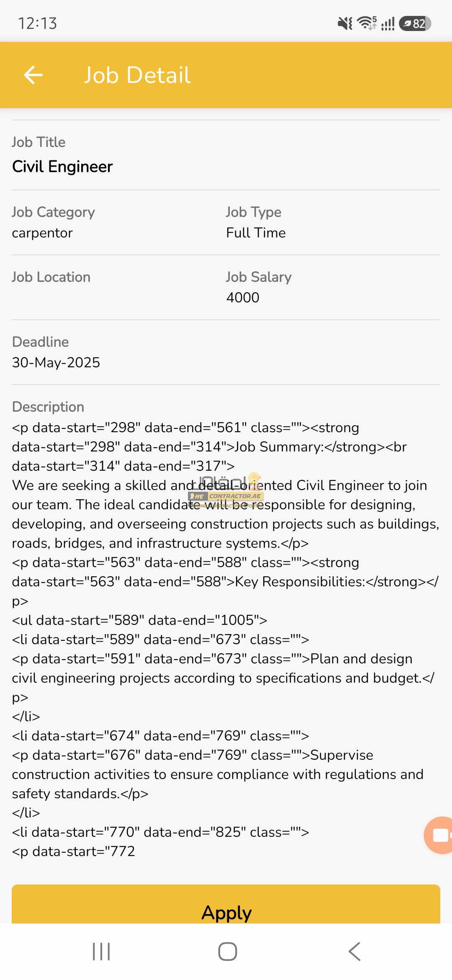Viewport: 452px width, 980px height.
Task: Tap the Contractor.ae watermark logo
Action: 226,491
